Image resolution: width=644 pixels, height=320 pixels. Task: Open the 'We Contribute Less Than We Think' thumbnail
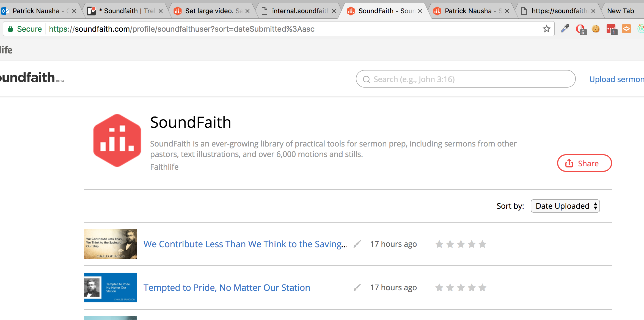(111, 244)
